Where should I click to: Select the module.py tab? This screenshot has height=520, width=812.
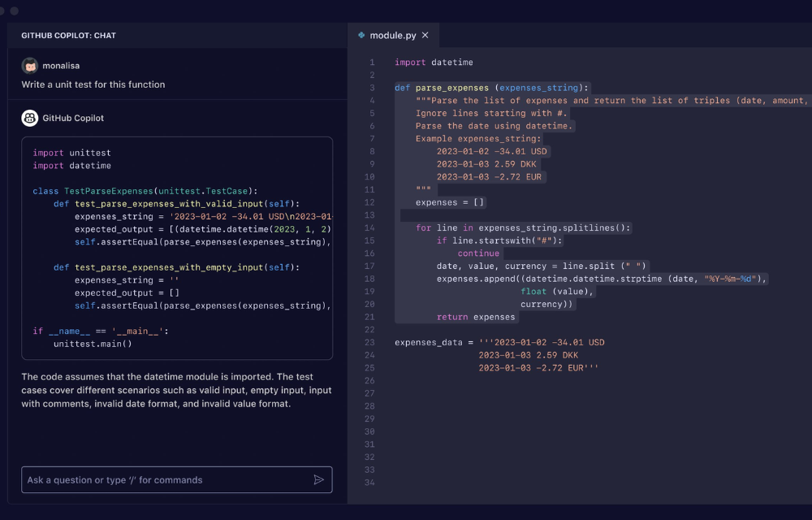pyautogui.click(x=392, y=36)
